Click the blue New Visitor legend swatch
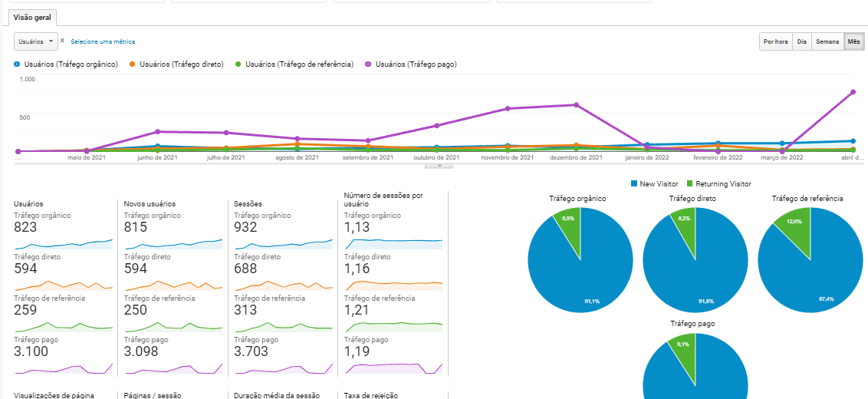 tap(634, 184)
